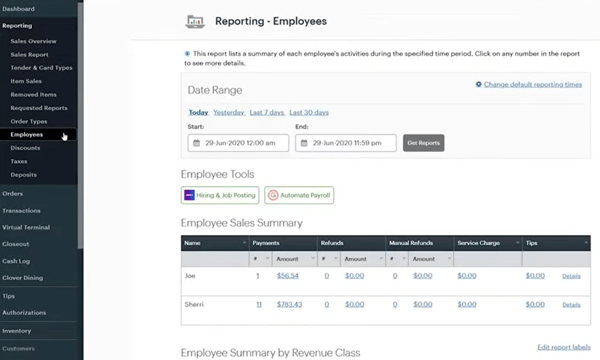Select the Last 7 days link
This screenshot has width=600, height=360.
(x=267, y=112)
